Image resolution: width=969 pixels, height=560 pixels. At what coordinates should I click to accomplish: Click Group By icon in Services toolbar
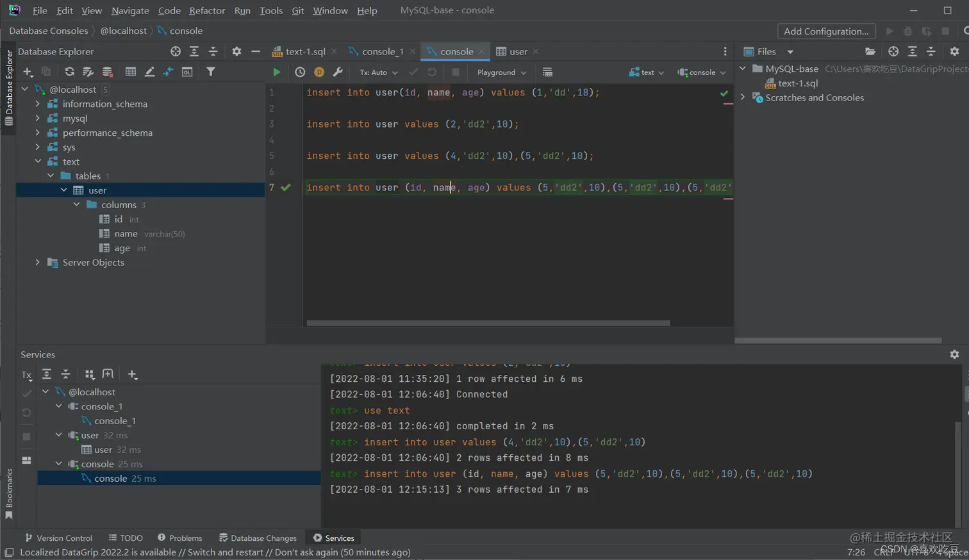pos(90,374)
